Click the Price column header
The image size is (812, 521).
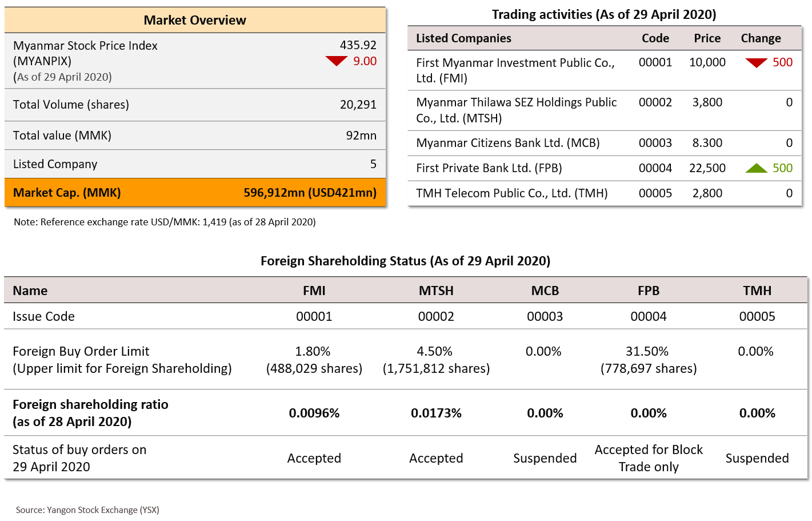[x=707, y=38]
